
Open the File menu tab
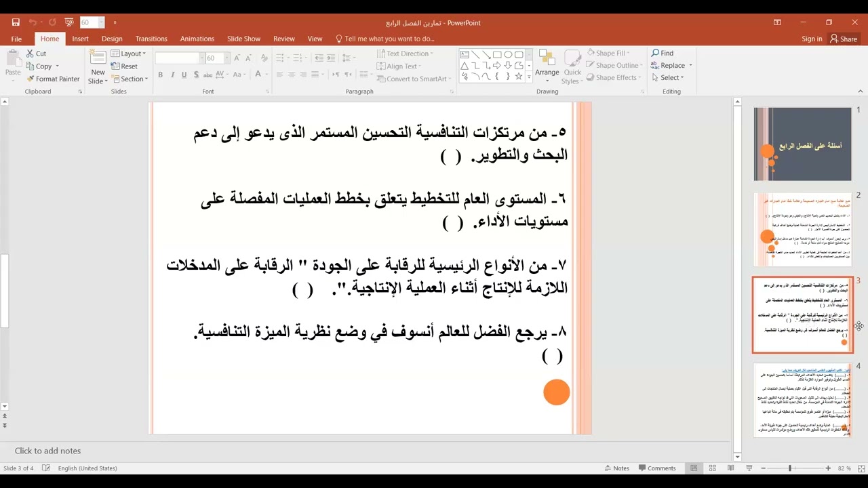click(x=16, y=39)
